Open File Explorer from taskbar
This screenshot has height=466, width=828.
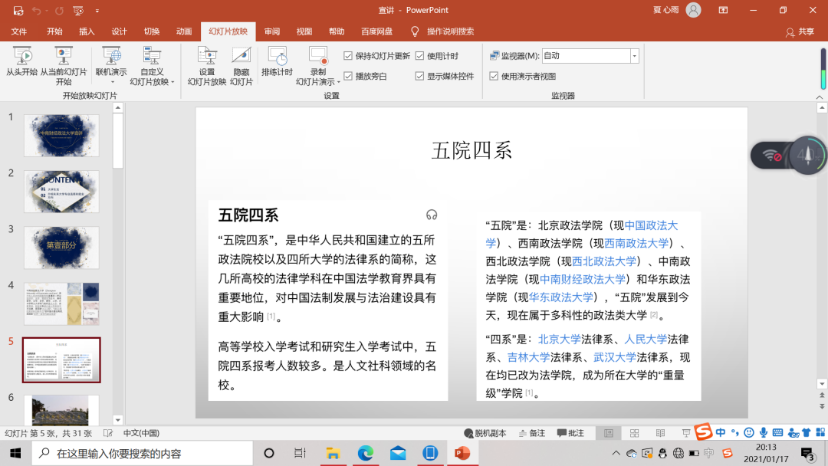coord(333,453)
